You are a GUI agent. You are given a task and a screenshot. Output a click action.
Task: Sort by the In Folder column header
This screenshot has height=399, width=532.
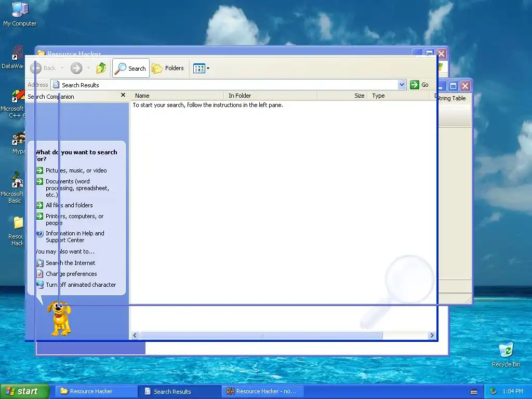coord(270,96)
